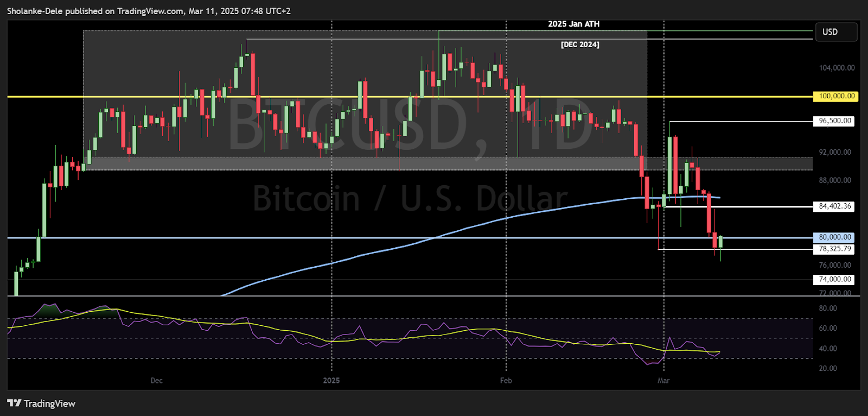Select the 80,000.00 blue price label
Image resolution: width=868 pixels, height=416 pixels.
(834, 237)
